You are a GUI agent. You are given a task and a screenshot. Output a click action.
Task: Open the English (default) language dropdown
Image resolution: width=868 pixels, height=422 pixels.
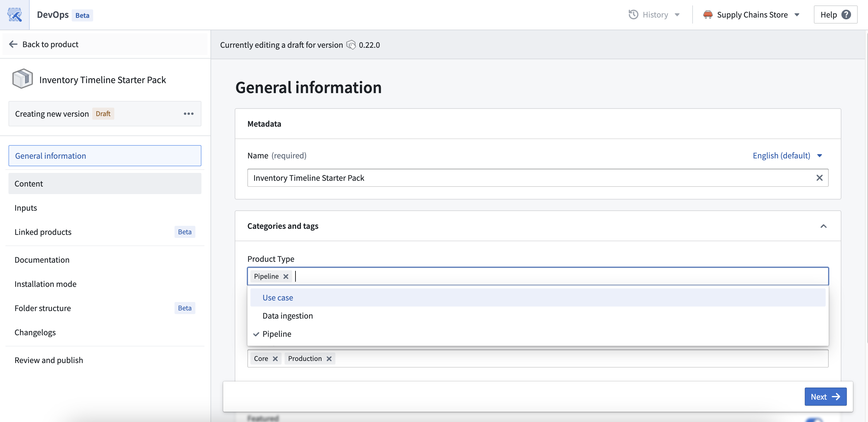[x=788, y=156]
